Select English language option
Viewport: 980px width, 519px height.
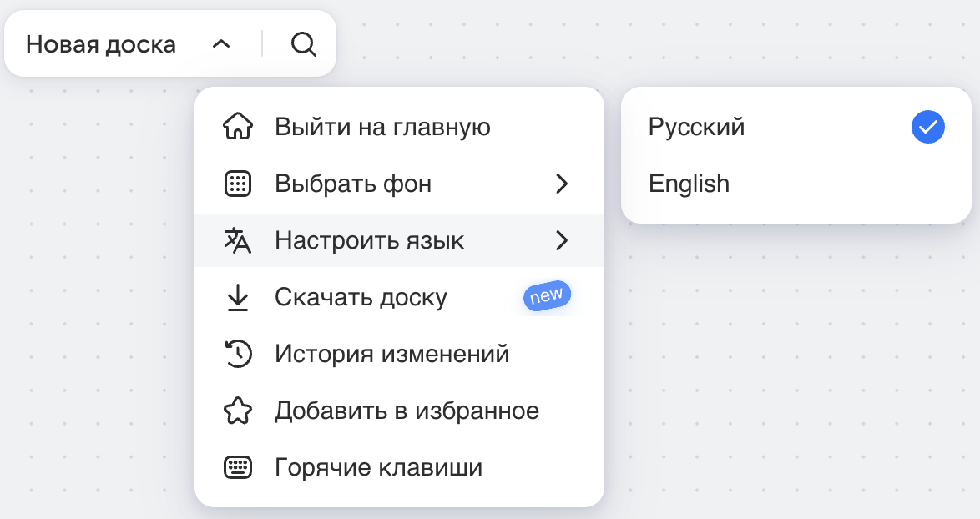(x=796, y=184)
